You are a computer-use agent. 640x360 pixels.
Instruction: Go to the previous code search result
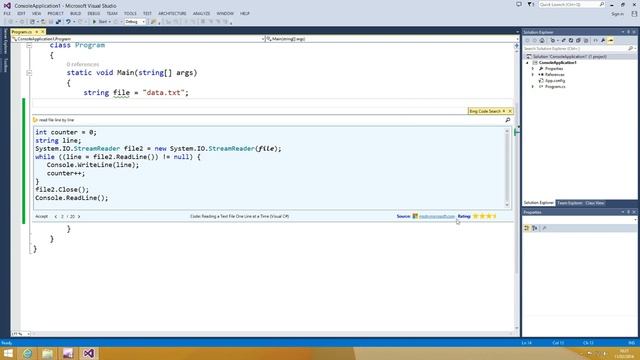pyautogui.click(x=56, y=216)
